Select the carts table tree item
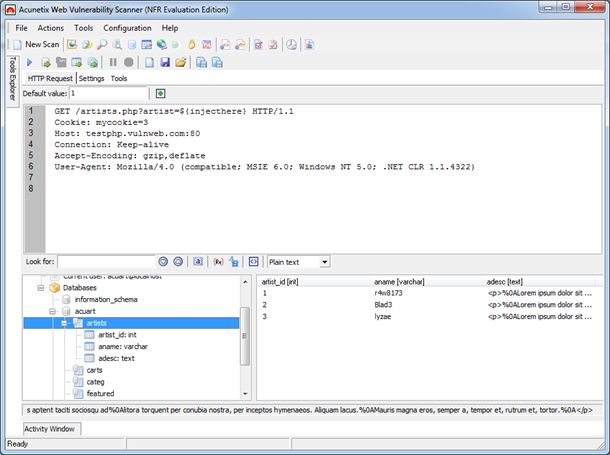 [95, 370]
